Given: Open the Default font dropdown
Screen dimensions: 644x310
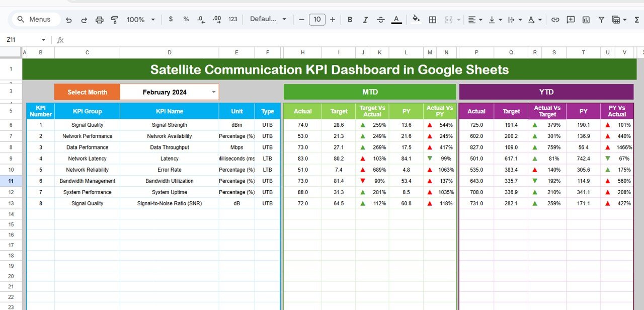Looking at the screenshot, I should point(268,19).
